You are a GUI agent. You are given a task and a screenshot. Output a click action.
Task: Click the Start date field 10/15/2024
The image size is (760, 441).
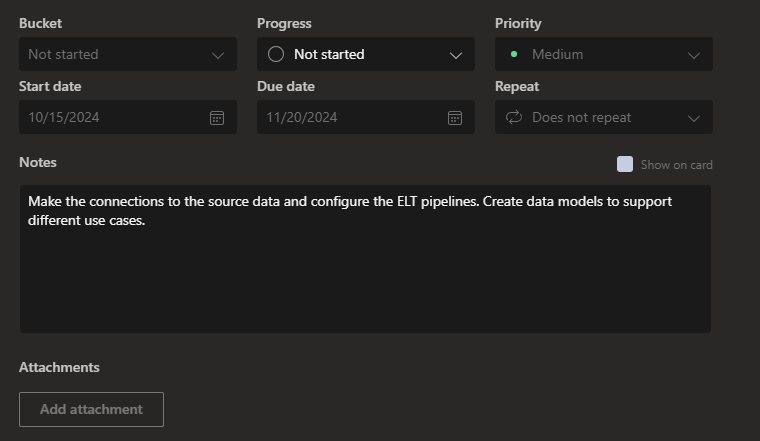128,117
